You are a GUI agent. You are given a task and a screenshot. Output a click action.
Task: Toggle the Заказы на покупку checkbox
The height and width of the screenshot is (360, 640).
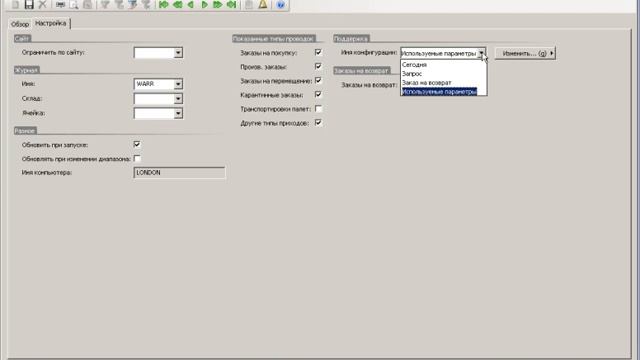[x=318, y=52]
